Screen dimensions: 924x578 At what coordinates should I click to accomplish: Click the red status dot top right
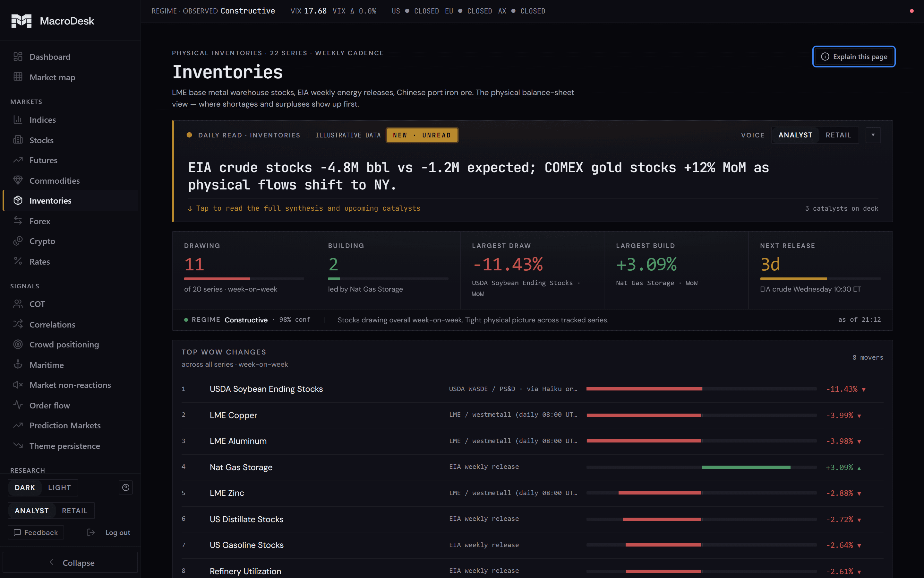[x=912, y=11]
